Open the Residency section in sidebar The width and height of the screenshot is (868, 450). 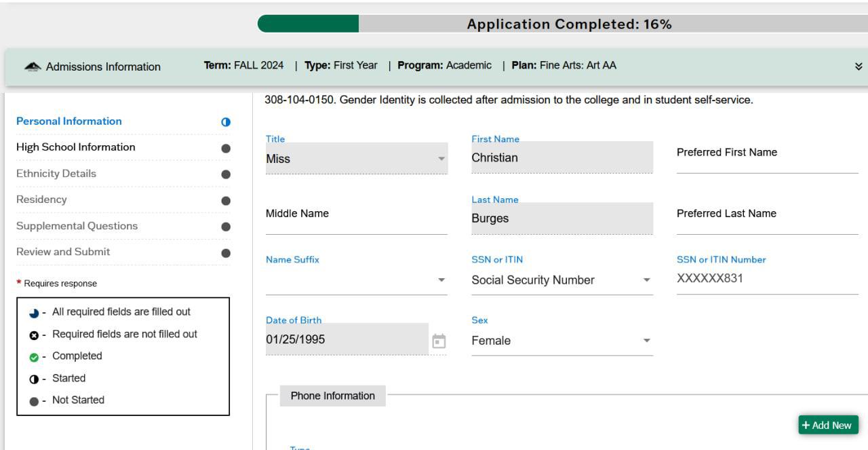[x=41, y=200]
